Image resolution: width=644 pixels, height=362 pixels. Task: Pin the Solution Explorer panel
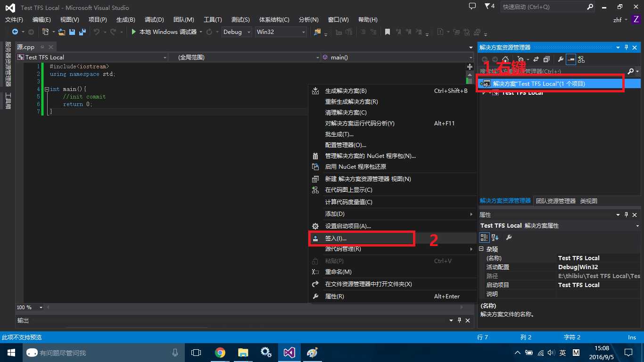tap(627, 48)
